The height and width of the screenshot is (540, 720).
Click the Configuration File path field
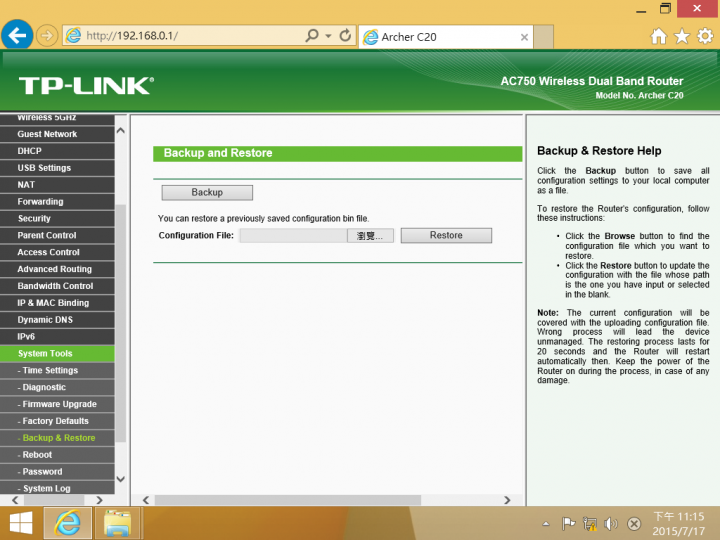point(293,236)
